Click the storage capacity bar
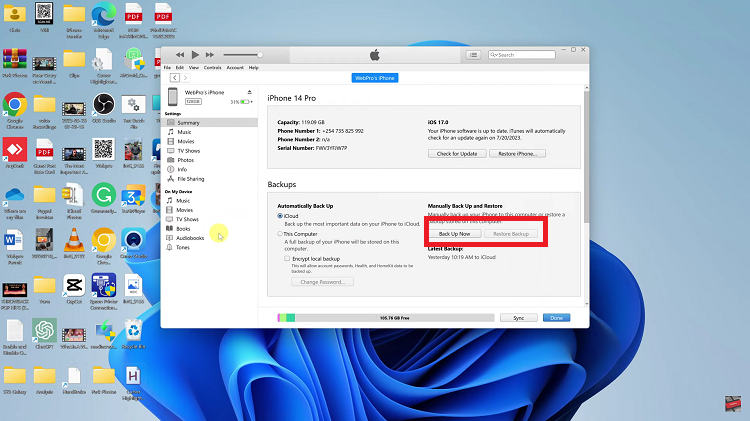 click(x=386, y=318)
